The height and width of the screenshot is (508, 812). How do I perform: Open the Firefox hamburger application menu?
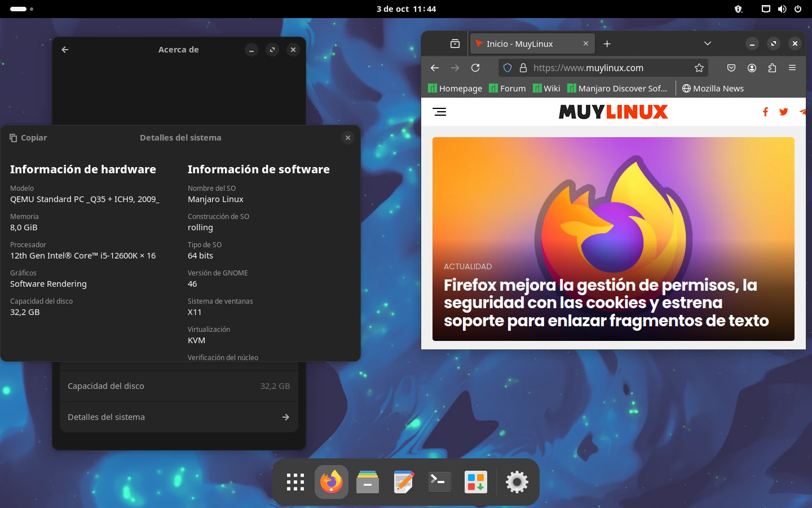click(792, 68)
